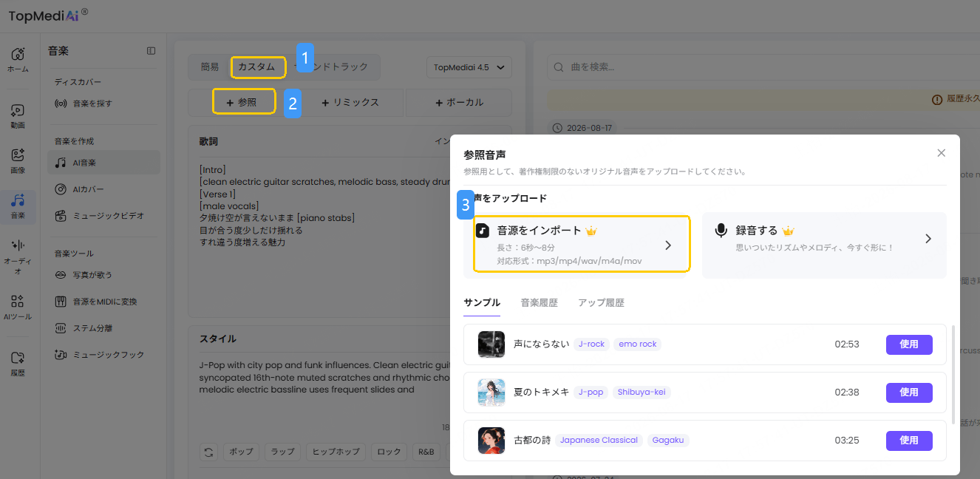
Task: Open the ホーム sidebar icon
Action: point(18,59)
